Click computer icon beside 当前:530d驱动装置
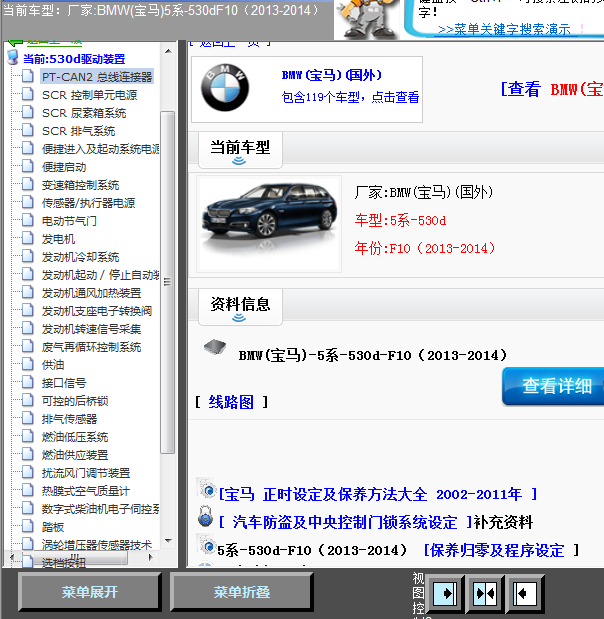The image size is (604, 619). tap(13, 58)
